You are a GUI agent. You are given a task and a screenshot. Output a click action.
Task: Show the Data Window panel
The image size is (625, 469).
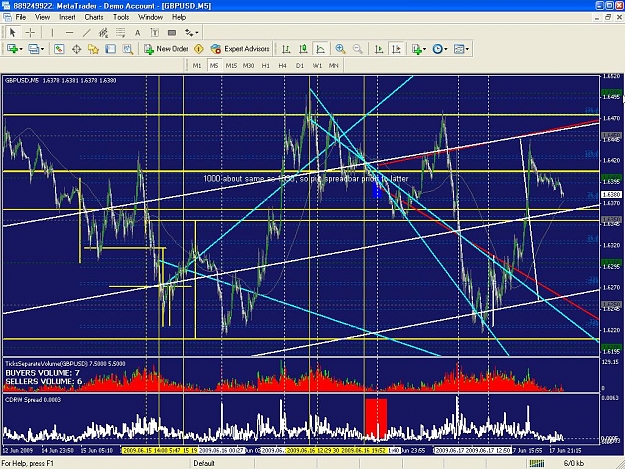pyautogui.click(x=76, y=49)
